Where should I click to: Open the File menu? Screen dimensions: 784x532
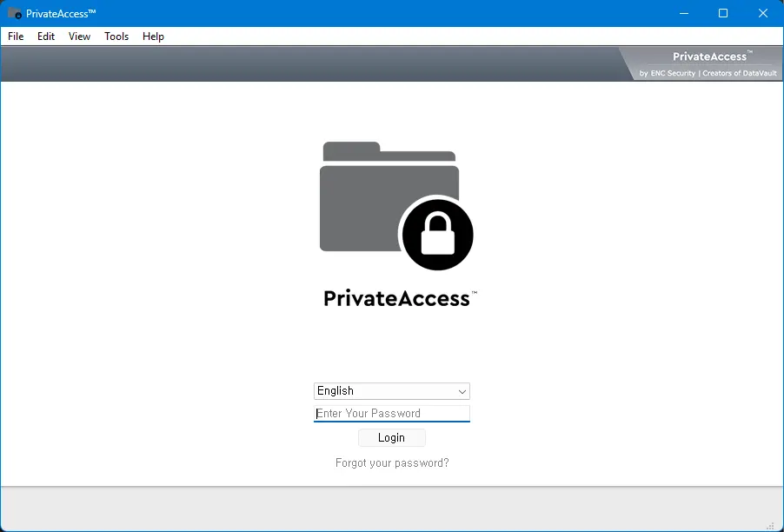(x=16, y=37)
